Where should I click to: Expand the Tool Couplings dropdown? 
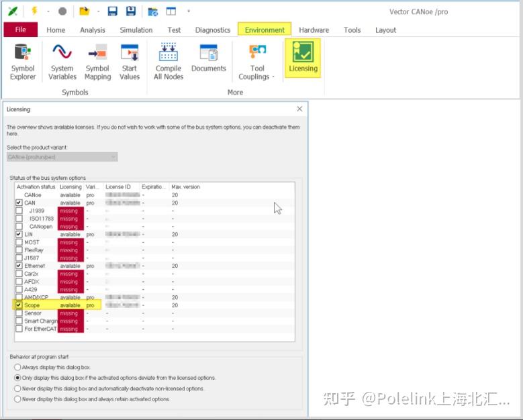[257, 62]
